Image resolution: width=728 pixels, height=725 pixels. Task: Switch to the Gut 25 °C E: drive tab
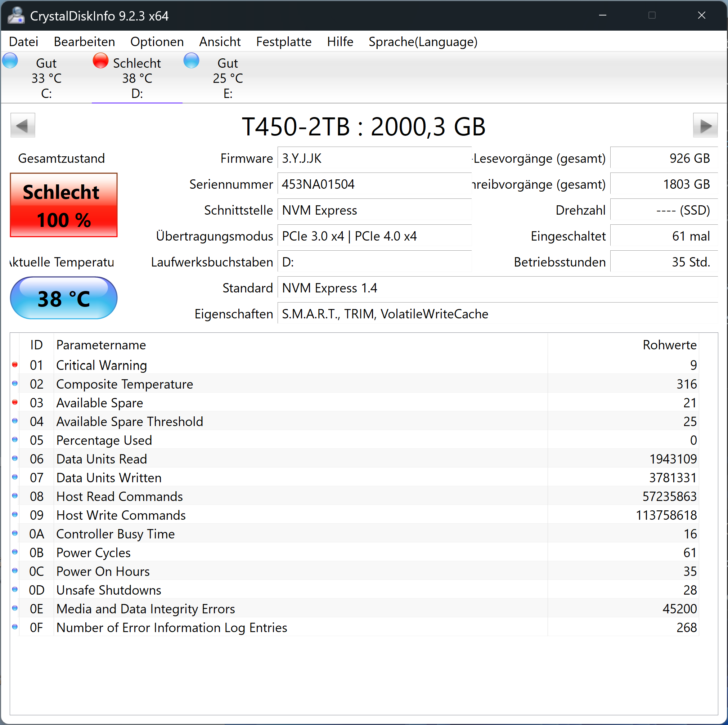[x=228, y=78]
